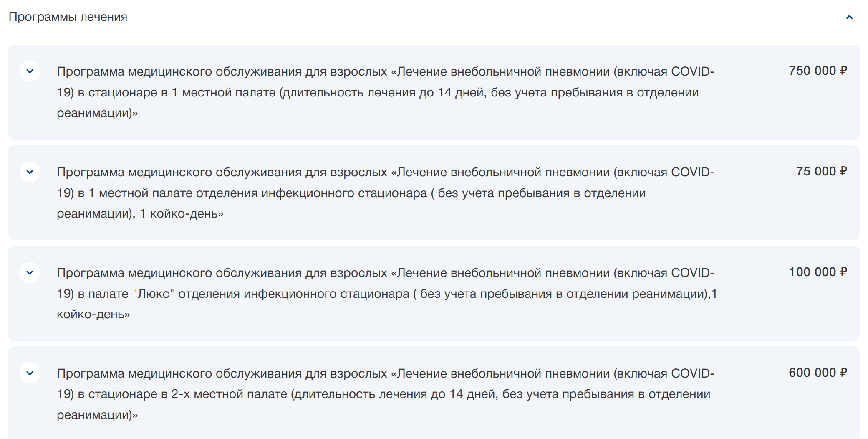
Task: Click the word "Люкс" in the third program
Action: (x=153, y=294)
